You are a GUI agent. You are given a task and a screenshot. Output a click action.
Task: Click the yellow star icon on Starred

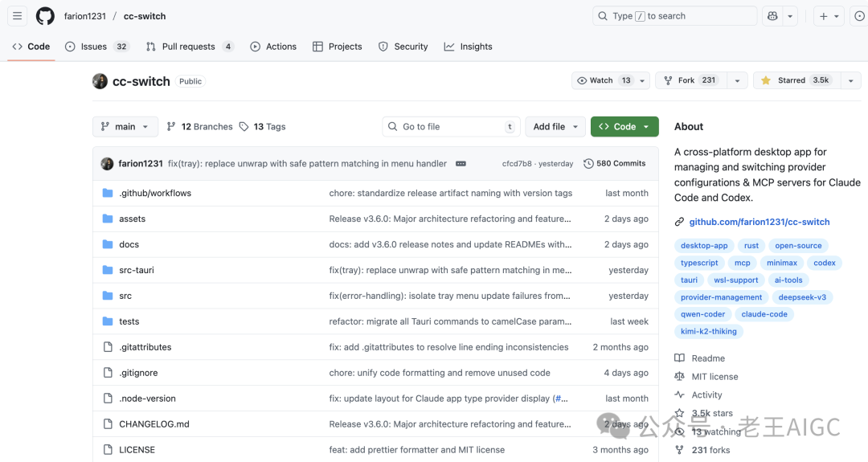(x=766, y=81)
